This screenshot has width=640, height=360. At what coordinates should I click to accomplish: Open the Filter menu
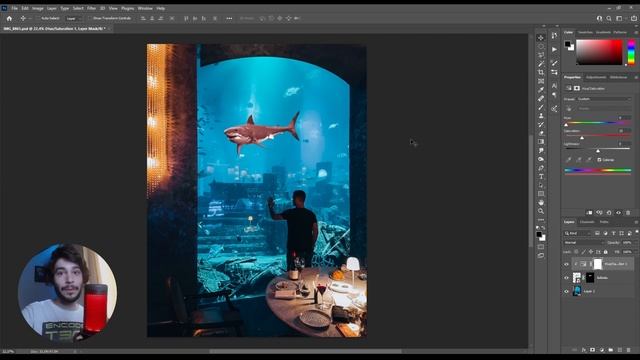tap(91, 8)
